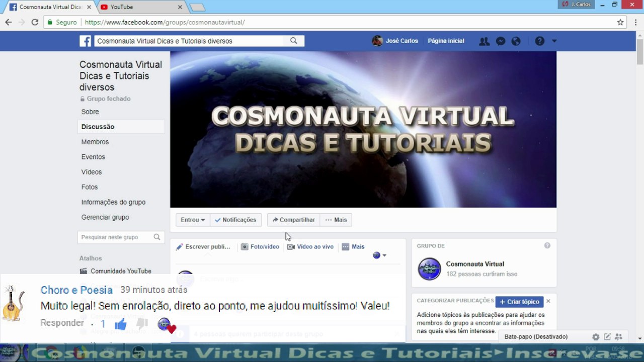Switch to the YouTube tab
The height and width of the screenshot is (362, 644).
click(141, 7)
